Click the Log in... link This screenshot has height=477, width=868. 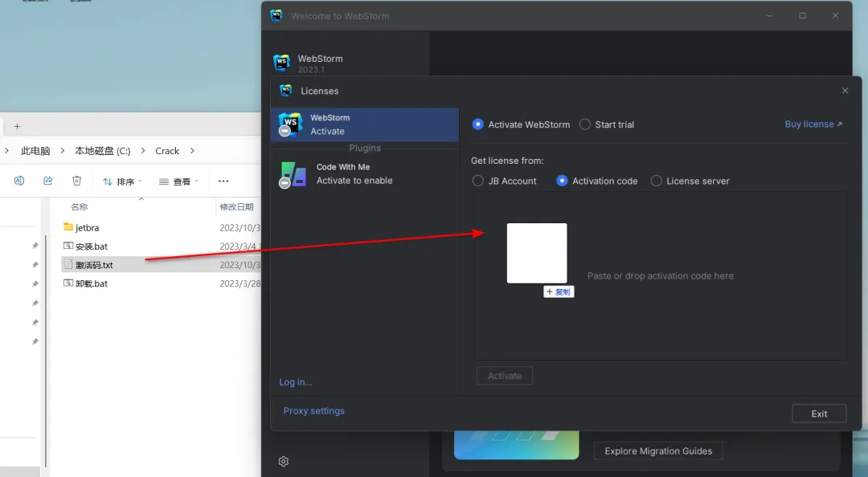(296, 381)
